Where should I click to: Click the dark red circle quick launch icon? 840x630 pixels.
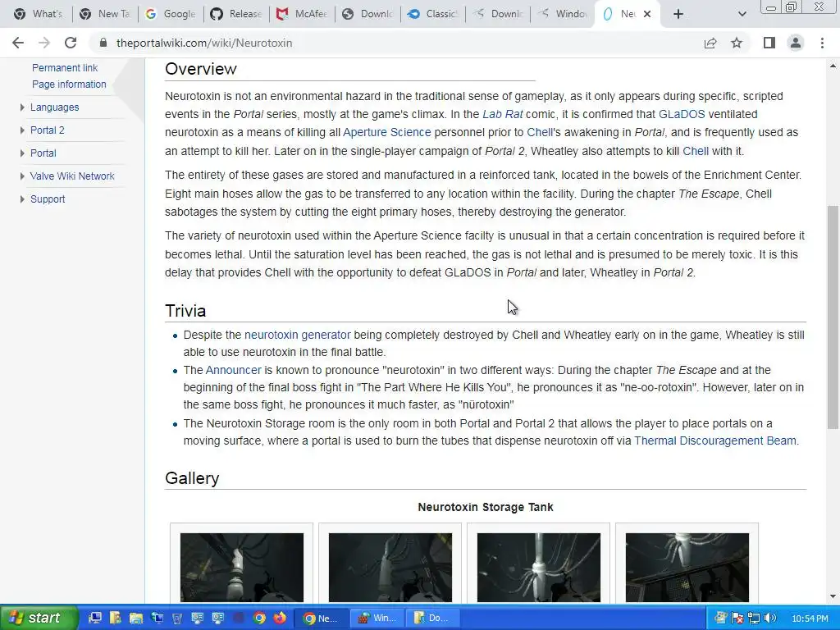pyautogui.click(x=239, y=618)
